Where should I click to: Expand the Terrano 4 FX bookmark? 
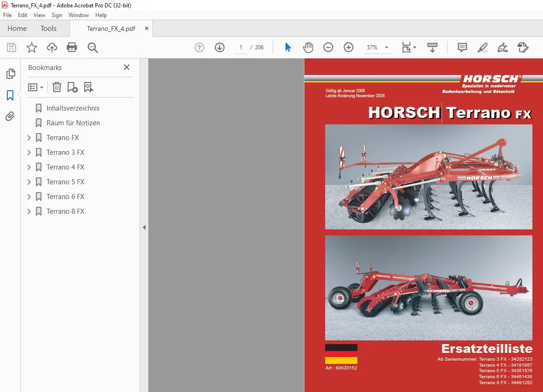click(29, 167)
